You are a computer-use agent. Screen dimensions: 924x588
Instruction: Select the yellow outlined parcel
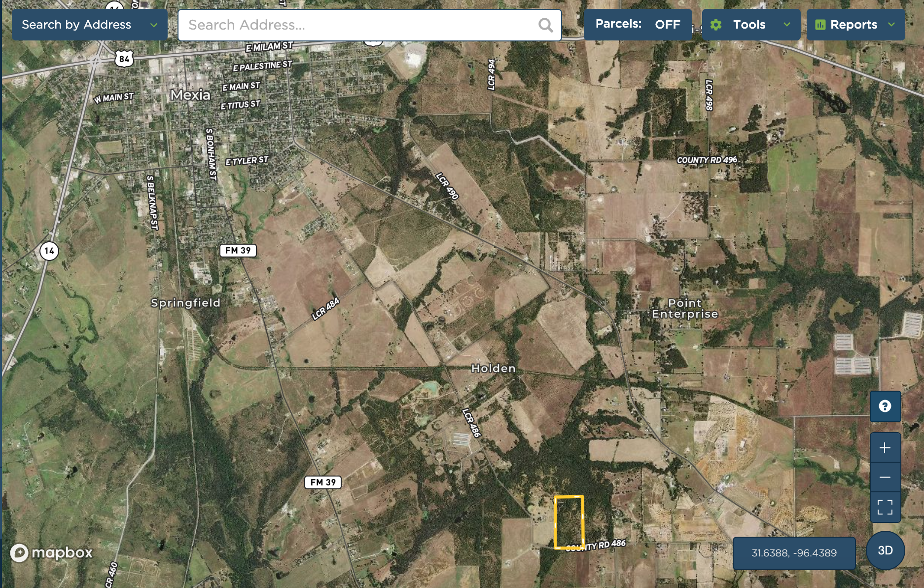pyautogui.click(x=569, y=522)
